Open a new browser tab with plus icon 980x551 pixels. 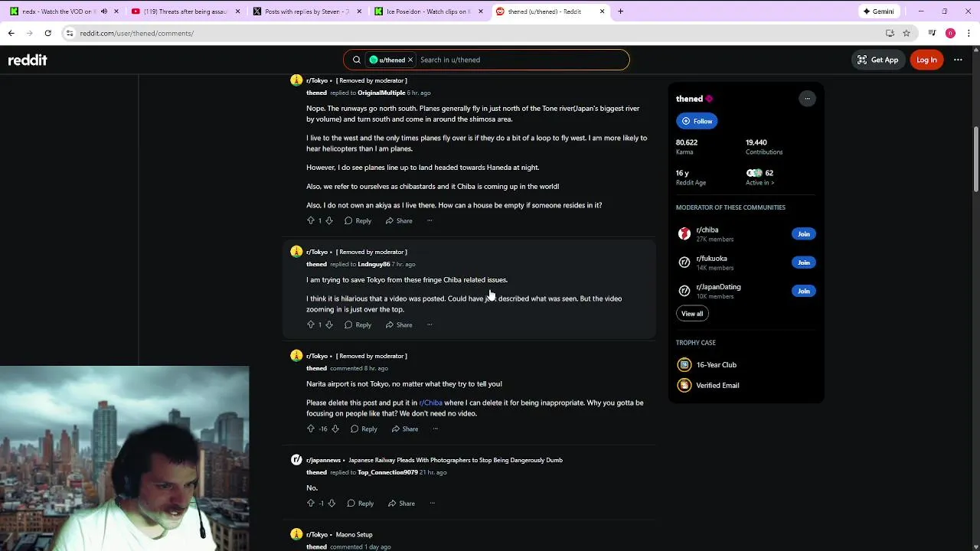click(620, 11)
